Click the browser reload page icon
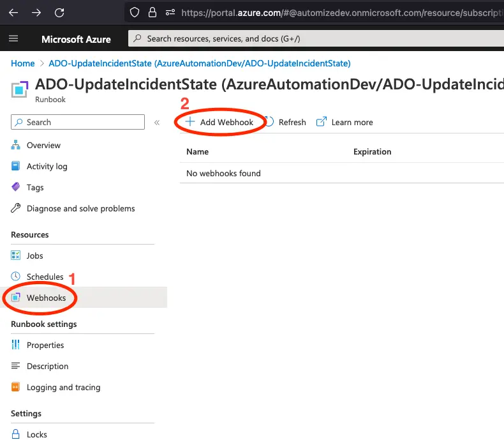Screen dimensions: 504x447 59,12
